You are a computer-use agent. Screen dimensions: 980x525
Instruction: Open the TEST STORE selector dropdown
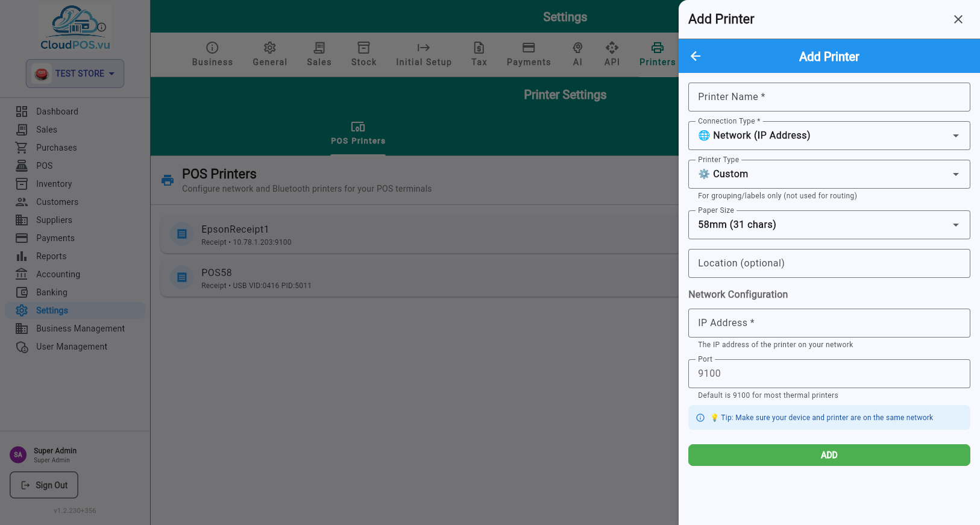click(x=75, y=74)
